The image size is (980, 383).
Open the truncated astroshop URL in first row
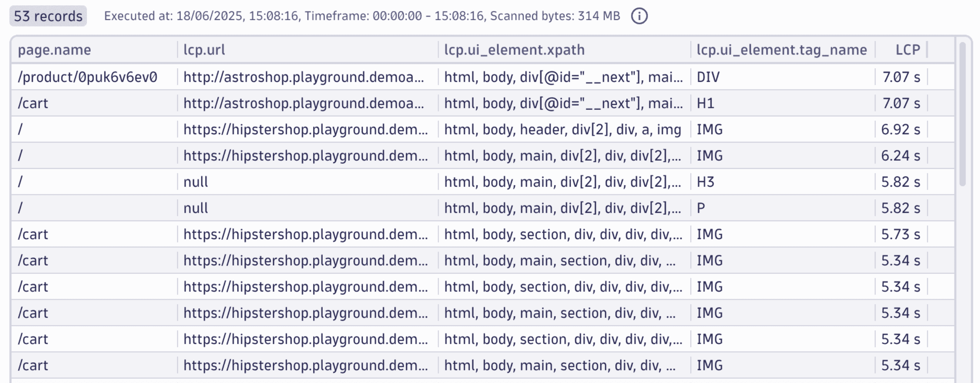305,77
